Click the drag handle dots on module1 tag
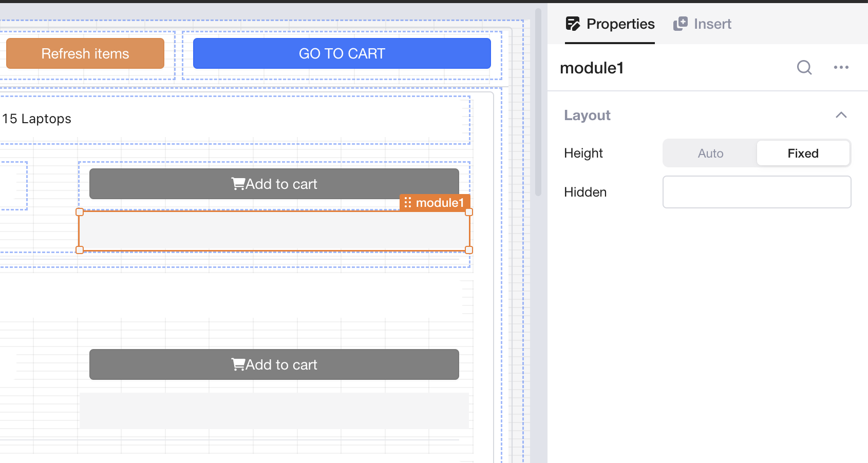Image resolution: width=868 pixels, height=463 pixels. (408, 203)
